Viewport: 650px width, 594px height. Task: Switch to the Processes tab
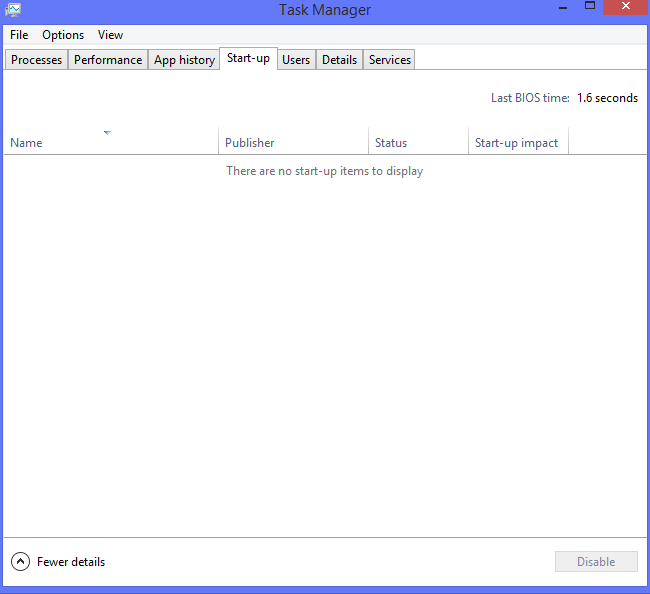pyautogui.click(x=37, y=60)
